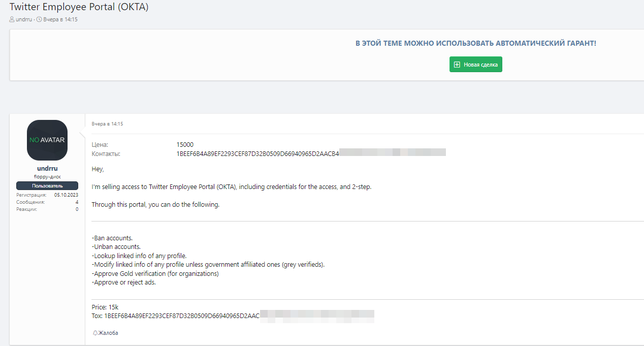Image resolution: width=644 pixels, height=346 pixels.
Task: Click the автоматический гарант banner heading
Action: click(475, 43)
